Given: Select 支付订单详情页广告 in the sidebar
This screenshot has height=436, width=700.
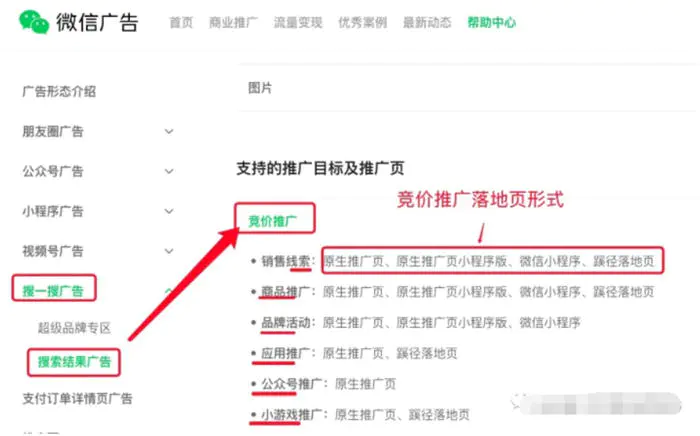Looking at the screenshot, I should pos(77,400).
